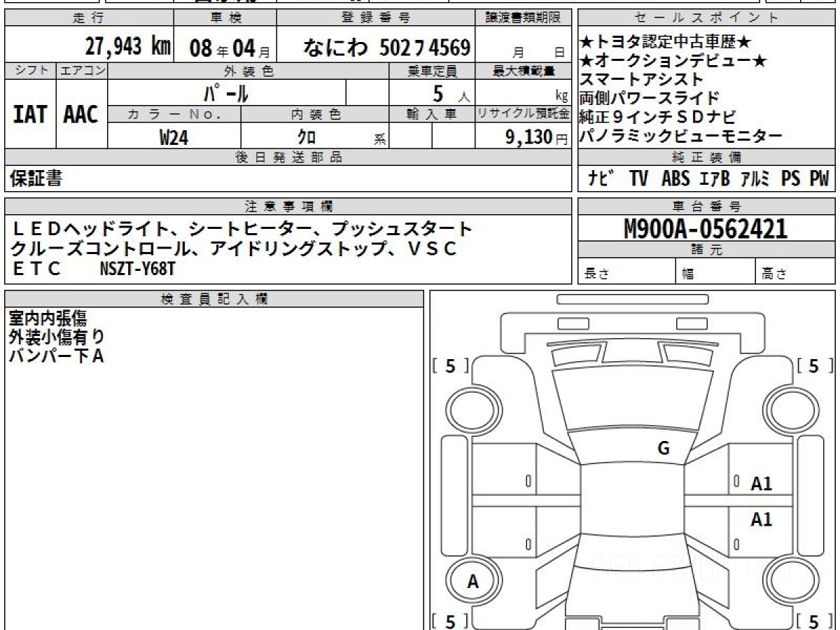The image size is (840, 630).
Task: Click the リサイクル預託金 header
Action: coord(524,114)
